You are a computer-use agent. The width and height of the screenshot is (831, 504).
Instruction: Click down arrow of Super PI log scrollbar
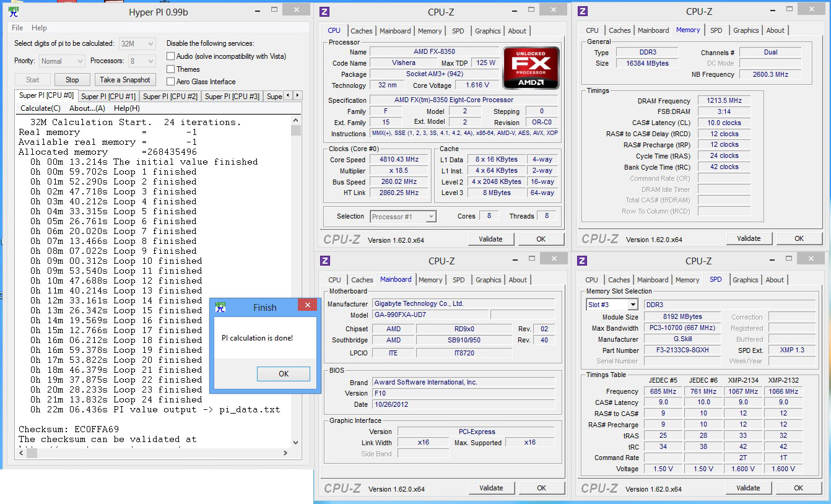coord(296,443)
